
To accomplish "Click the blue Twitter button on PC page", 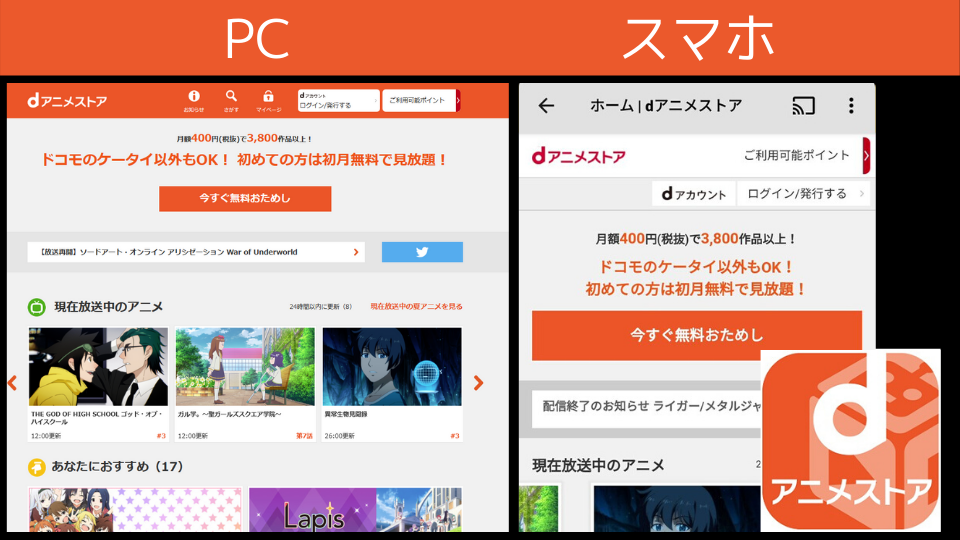I will click(422, 252).
